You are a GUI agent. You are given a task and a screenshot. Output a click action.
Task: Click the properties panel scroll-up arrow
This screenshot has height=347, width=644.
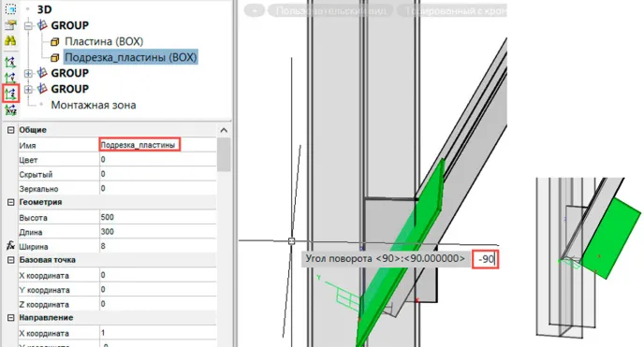224,130
